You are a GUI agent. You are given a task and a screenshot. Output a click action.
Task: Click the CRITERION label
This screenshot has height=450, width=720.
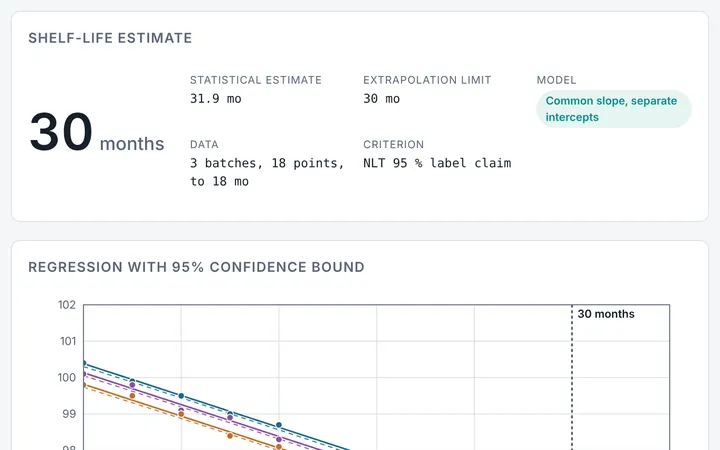click(394, 144)
